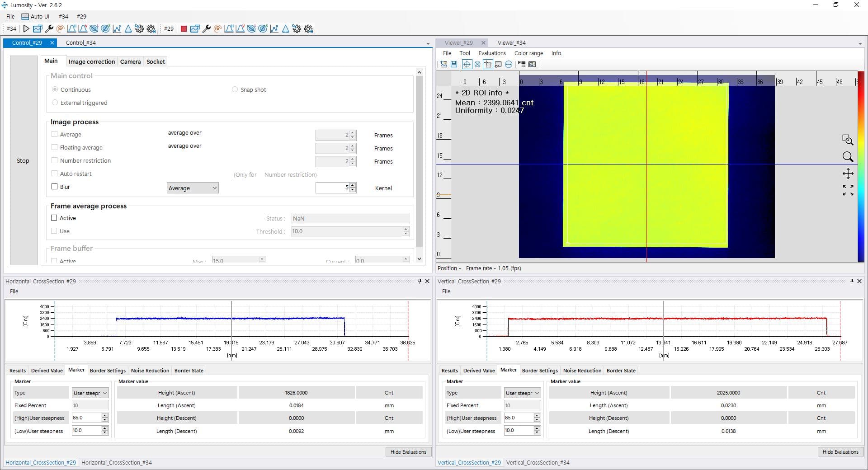Image resolution: width=868 pixels, height=470 pixels.
Task: Click the save disk icon in Viewer #29
Action: [x=454, y=64]
